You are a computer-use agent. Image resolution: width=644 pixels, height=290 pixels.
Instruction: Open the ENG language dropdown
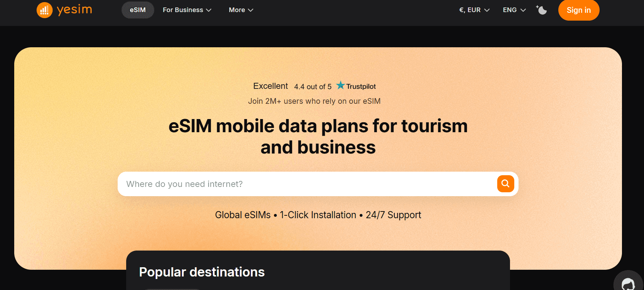[510, 10]
